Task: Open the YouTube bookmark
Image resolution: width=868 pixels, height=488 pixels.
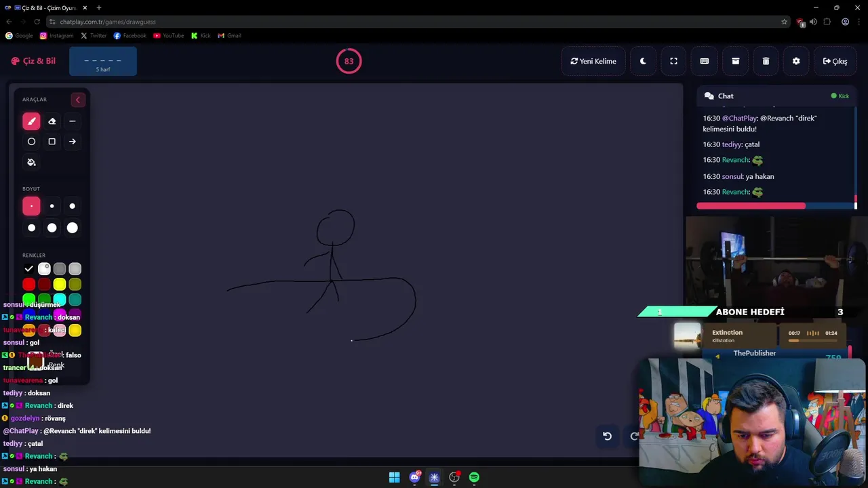Action: click(168, 35)
